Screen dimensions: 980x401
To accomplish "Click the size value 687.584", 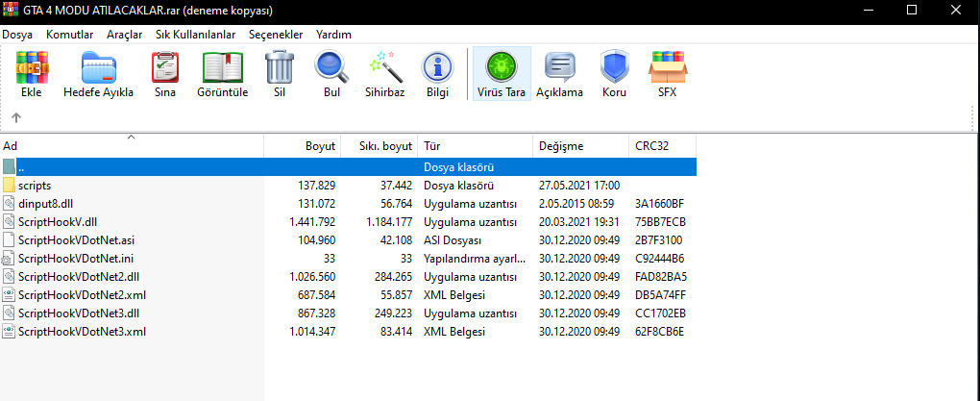I will click(x=317, y=294).
